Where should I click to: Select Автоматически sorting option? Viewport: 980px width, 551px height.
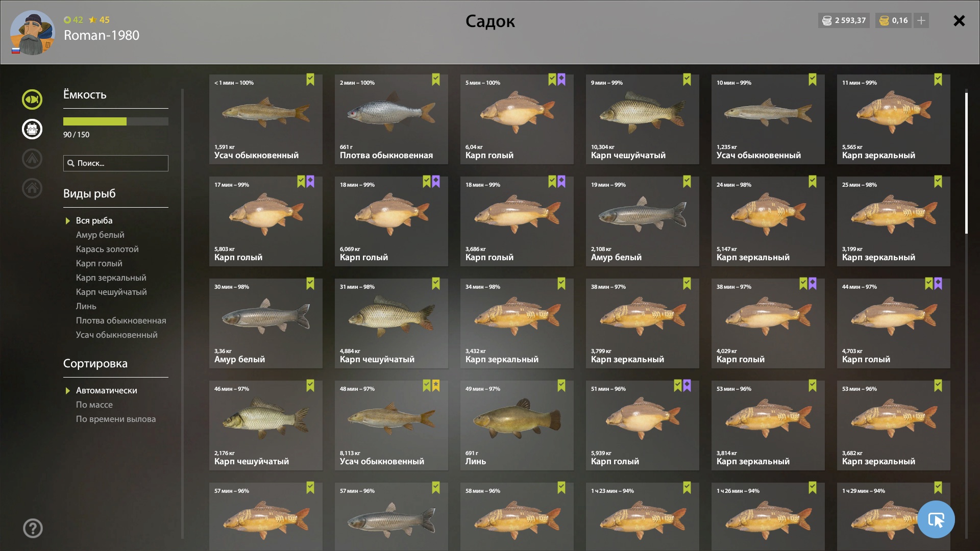[106, 390]
